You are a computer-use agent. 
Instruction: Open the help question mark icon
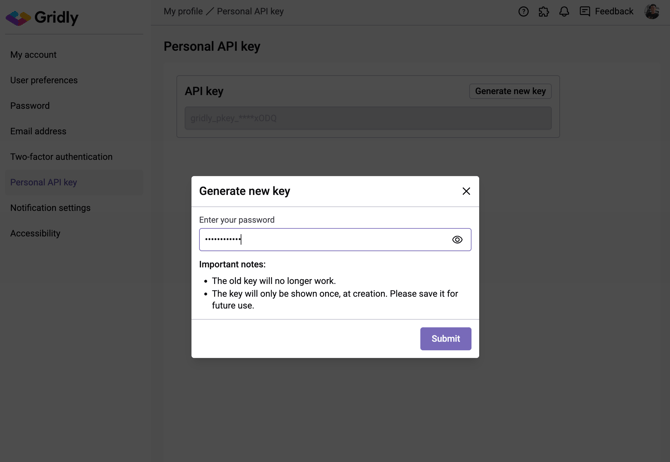pos(523,12)
